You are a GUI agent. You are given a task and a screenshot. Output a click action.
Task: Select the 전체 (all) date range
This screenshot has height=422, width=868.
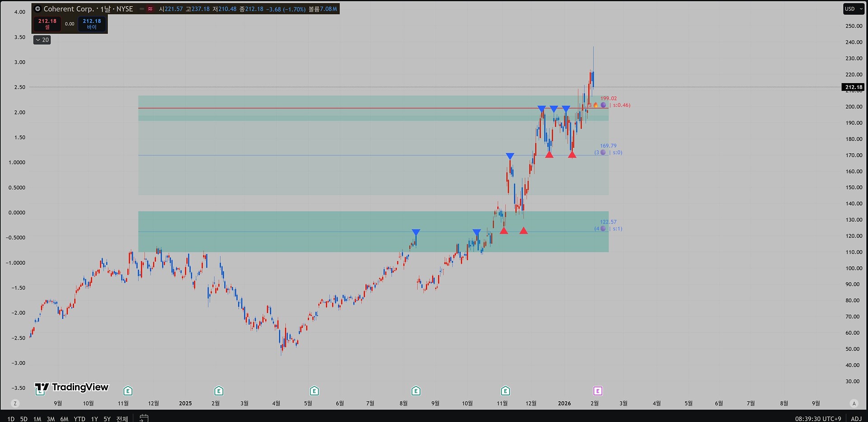[122, 419]
